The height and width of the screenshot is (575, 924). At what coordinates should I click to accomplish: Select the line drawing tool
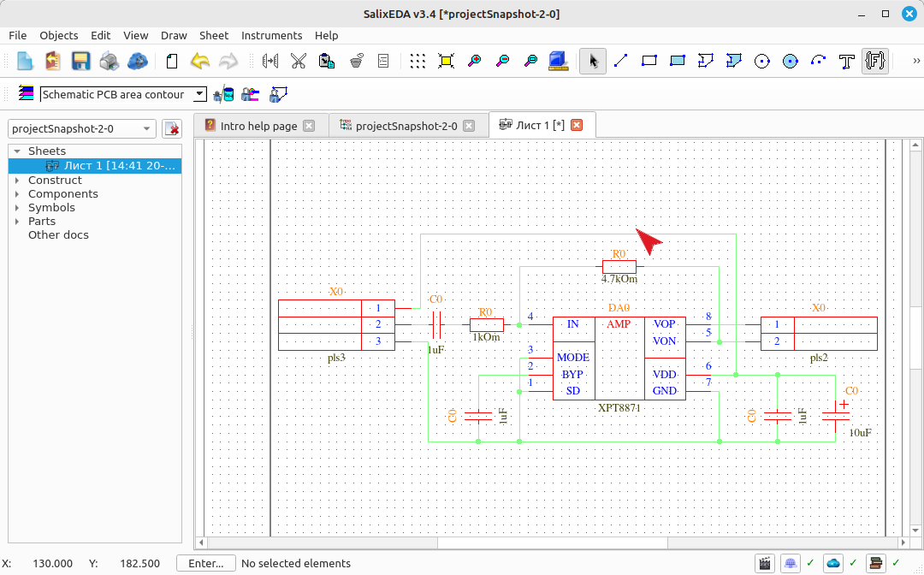point(620,61)
